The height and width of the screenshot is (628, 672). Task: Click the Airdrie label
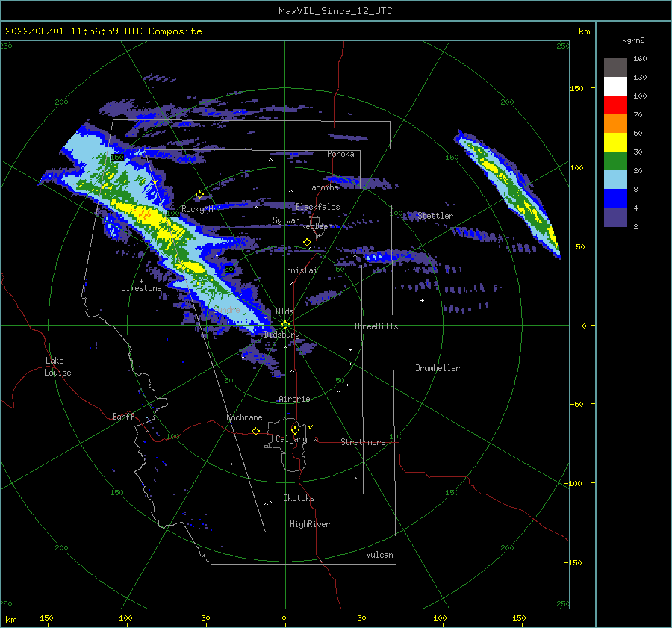pyautogui.click(x=294, y=399)
